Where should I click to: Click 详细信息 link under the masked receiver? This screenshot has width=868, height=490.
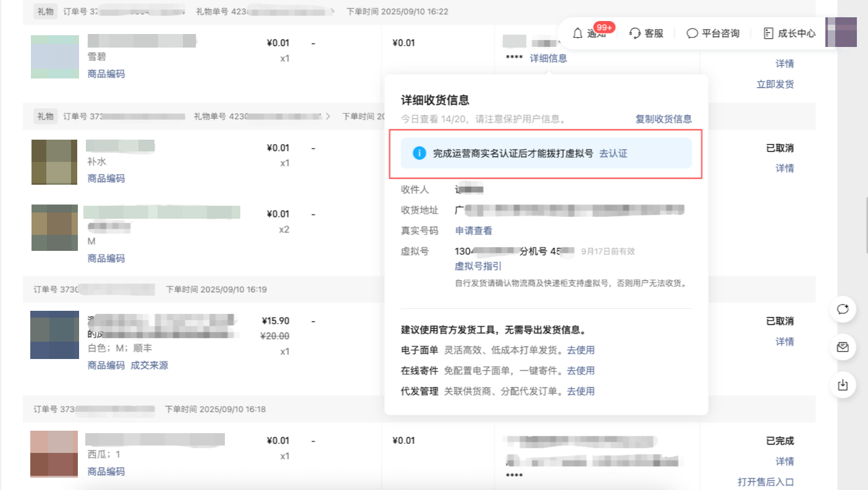pyautogui.click(x=548, y=58)
